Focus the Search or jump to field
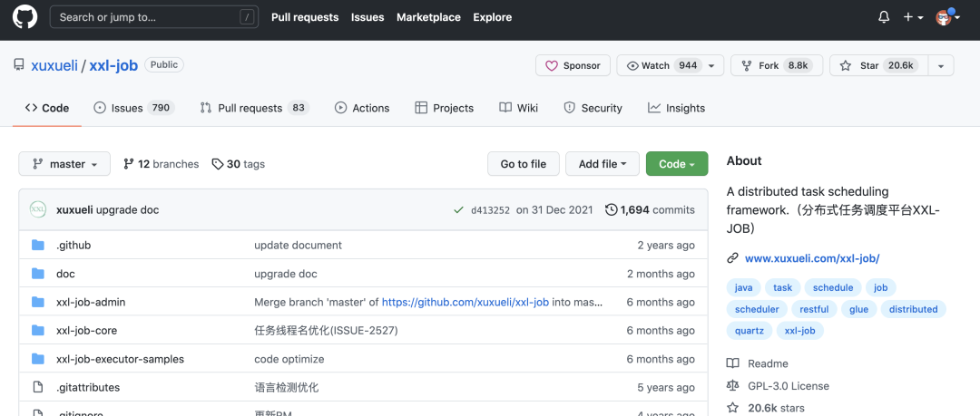 pyautogui.click(x=154, y=17)
